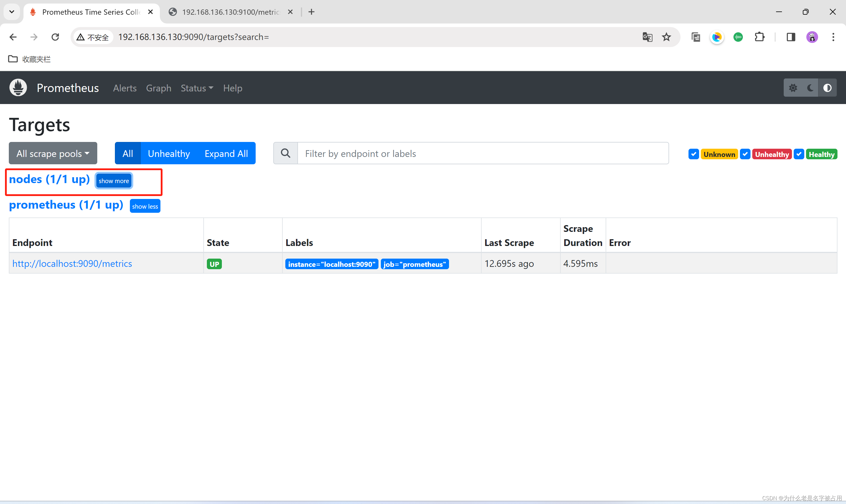
Task: Go back to the previous page
Action: pyautogui.click(x=13, y=37)
